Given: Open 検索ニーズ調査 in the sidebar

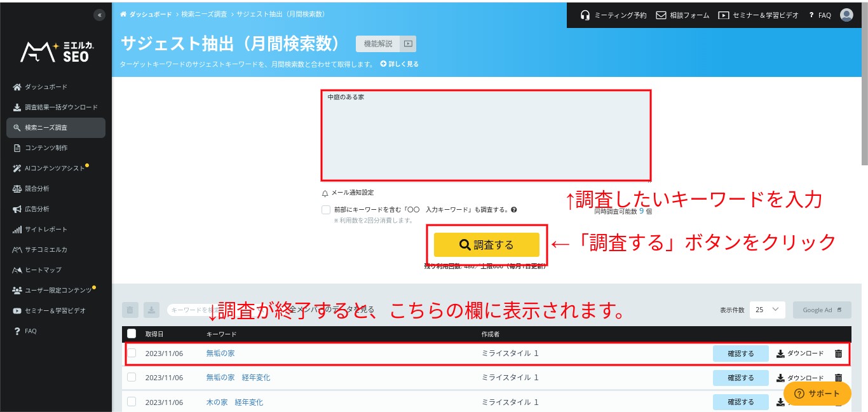Looking at the screenshot, I should (x=56, y=128).
